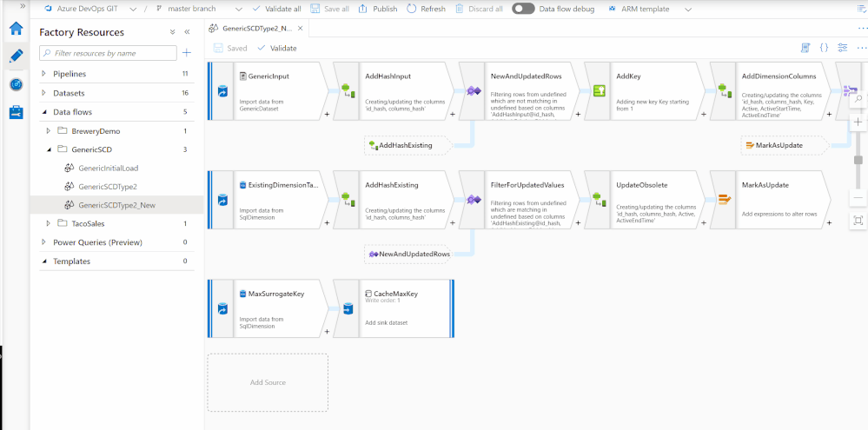This screenshot has height=430, width=868.
Task: Select GenericInput source node
Action: point(269,90)
